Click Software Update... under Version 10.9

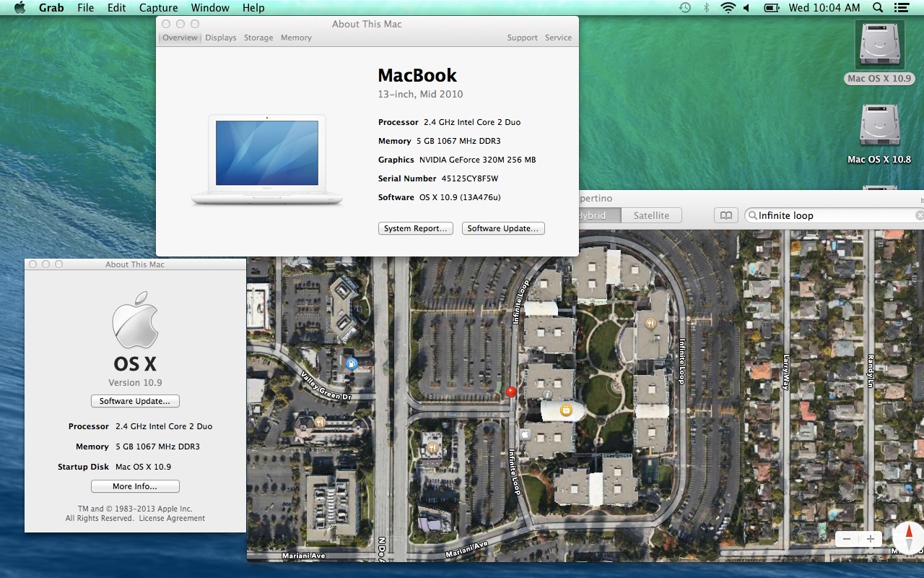pos(135,401)
